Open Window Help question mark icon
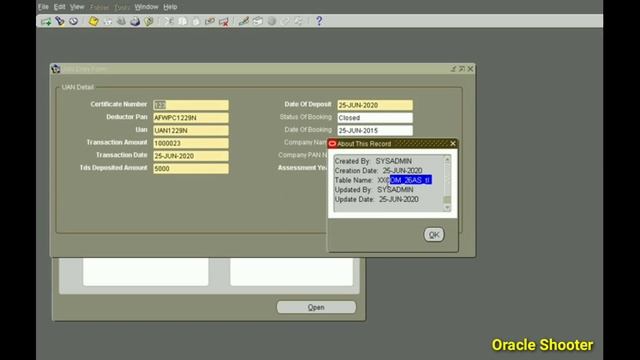The height and width of the screenshot is (360, 640). pos(319,21)
